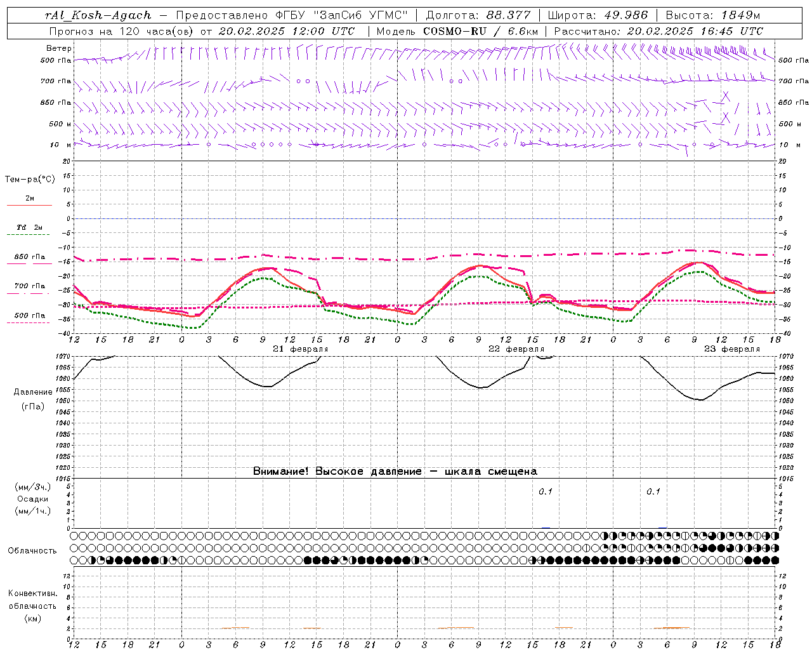Click the 21 февраля date label
The height and width of the screenshot is (650, 812).
tap(301, 349)
